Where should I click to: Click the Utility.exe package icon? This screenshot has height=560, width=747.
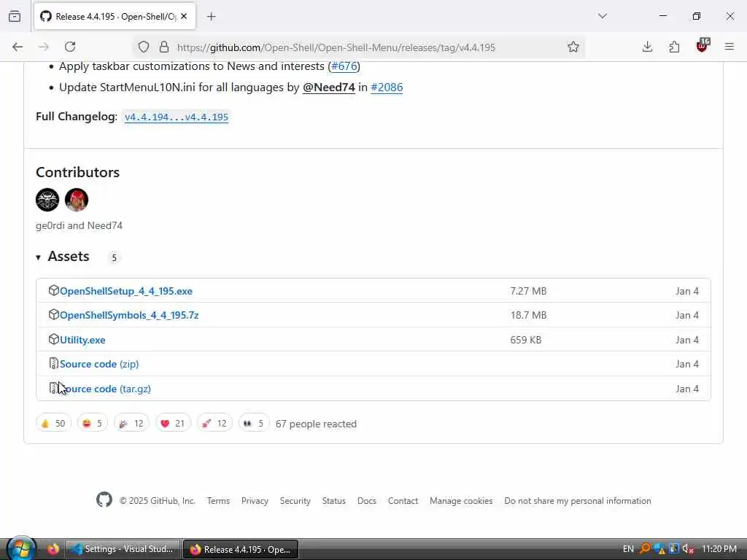click(x=53, y=339)
